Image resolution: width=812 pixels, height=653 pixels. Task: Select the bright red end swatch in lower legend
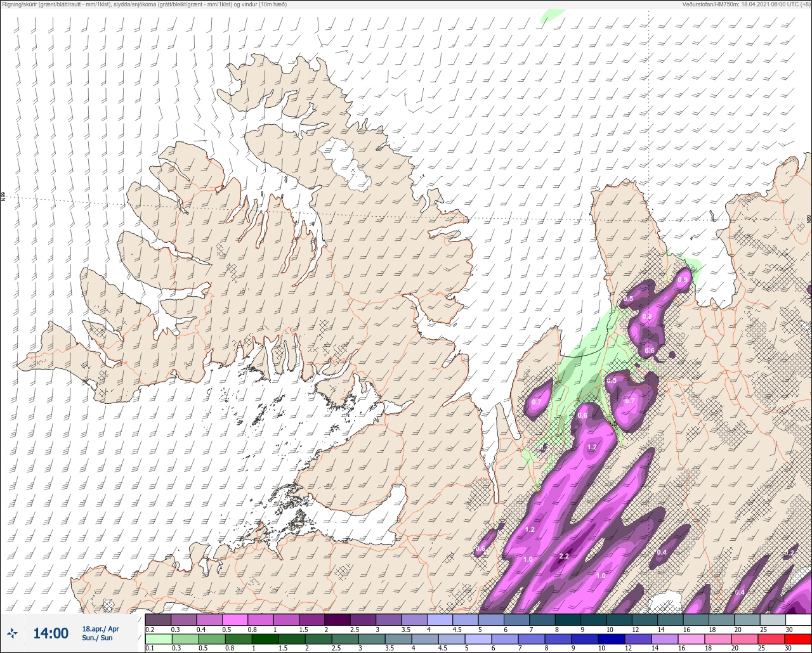pos(798,639)
